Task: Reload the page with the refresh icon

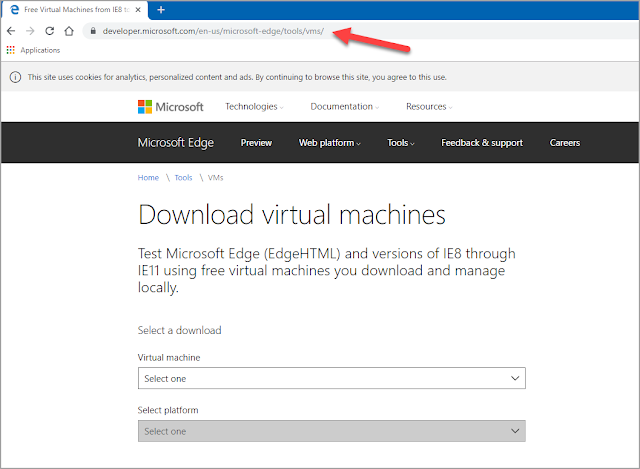Action: pos(50,31)
